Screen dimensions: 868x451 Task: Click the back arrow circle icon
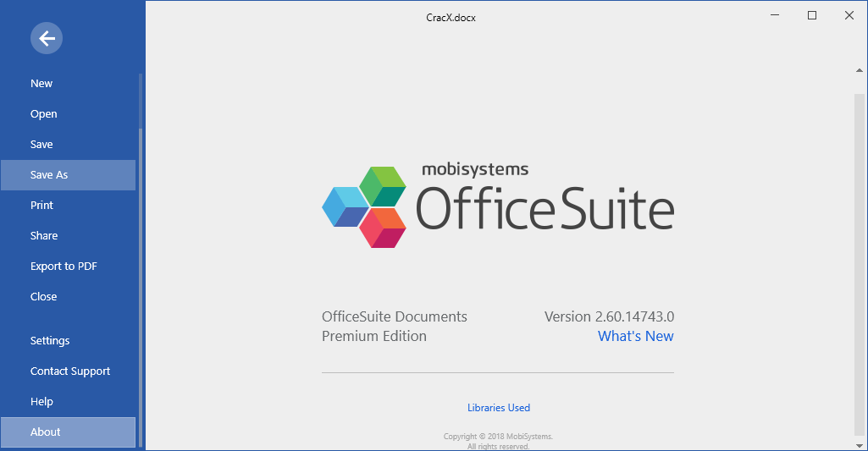(x=47, y=38)
